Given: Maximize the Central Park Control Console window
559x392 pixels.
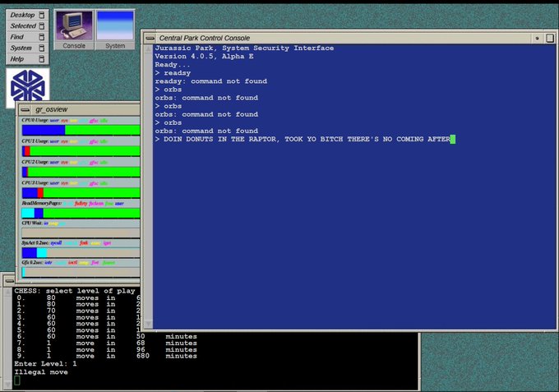Looking at the screenshot, I should 550,38.
